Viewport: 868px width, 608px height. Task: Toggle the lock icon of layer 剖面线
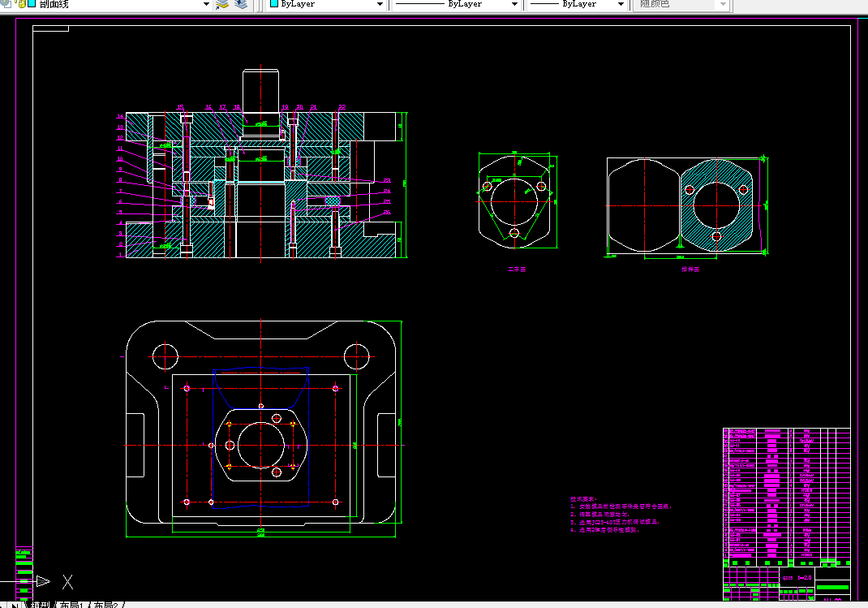click(x=21, y=4)
